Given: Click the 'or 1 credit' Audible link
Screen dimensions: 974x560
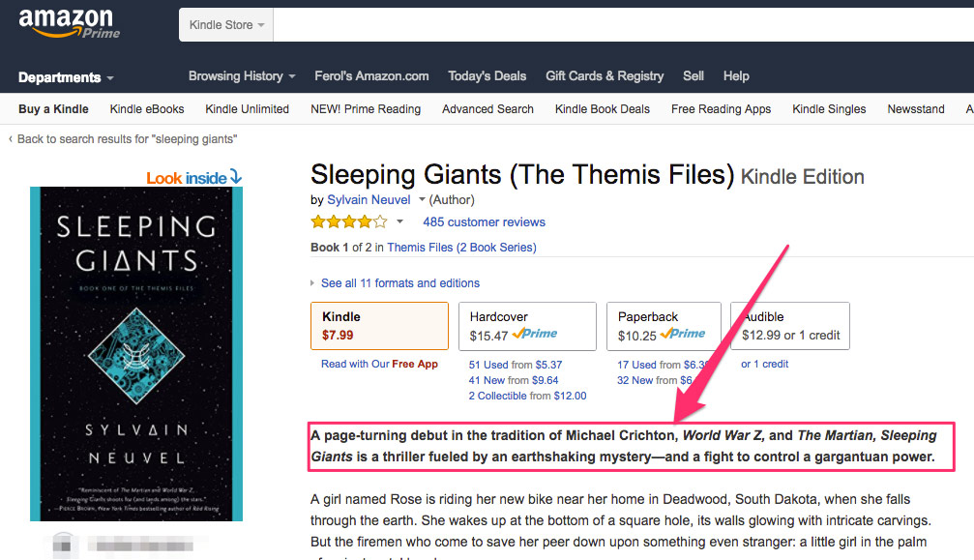Looking at the screenshot, I should (x=765, y=365).
